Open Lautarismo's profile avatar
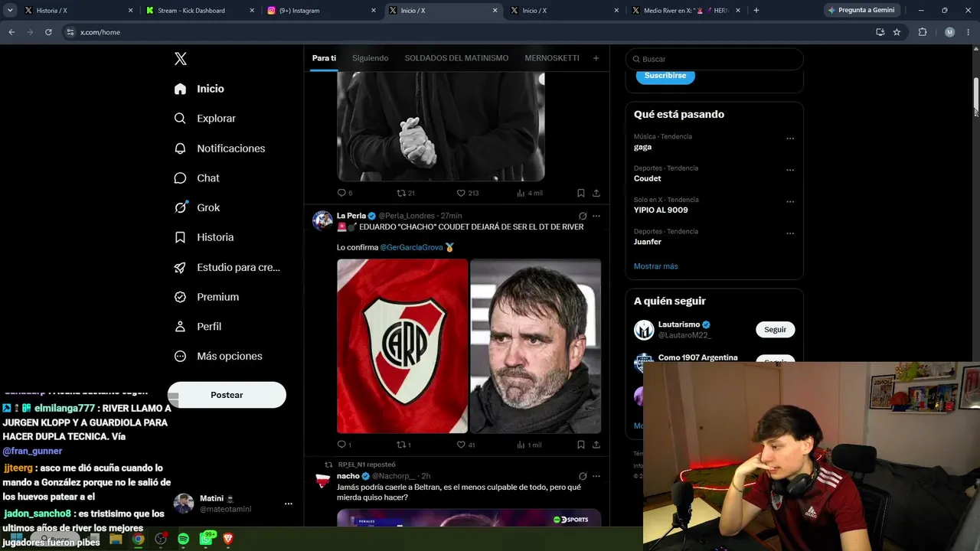The height and width of the screenshot is (551, 980). (644, 330)
